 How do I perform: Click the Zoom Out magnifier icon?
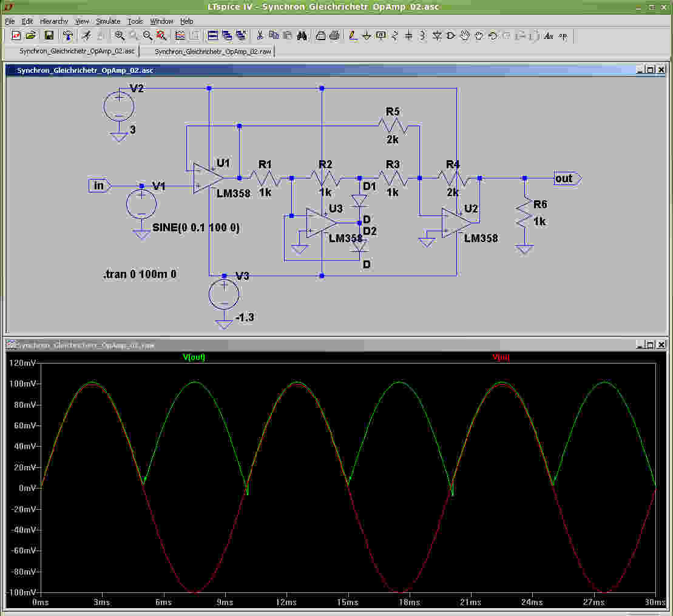(147, 36)
